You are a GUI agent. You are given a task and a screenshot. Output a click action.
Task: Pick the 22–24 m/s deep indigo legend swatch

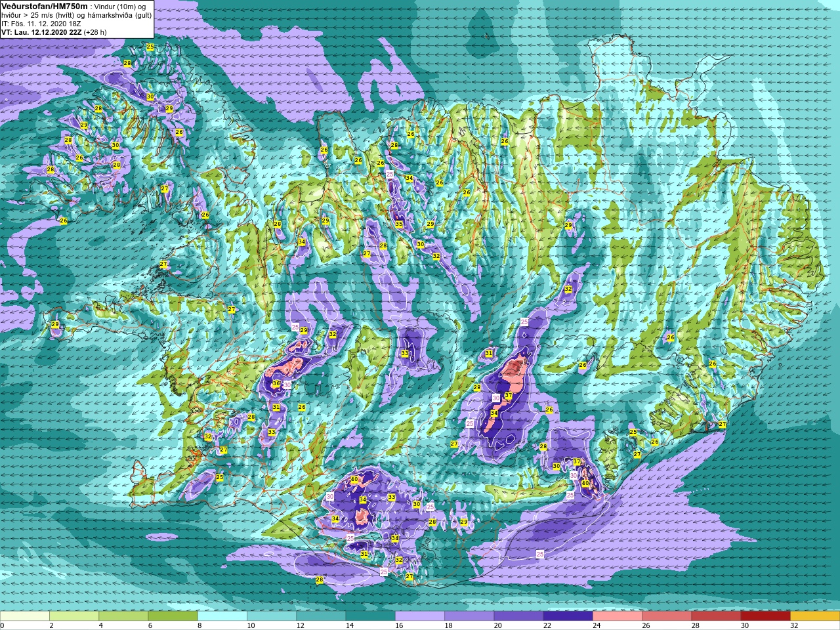click(568, 616)
